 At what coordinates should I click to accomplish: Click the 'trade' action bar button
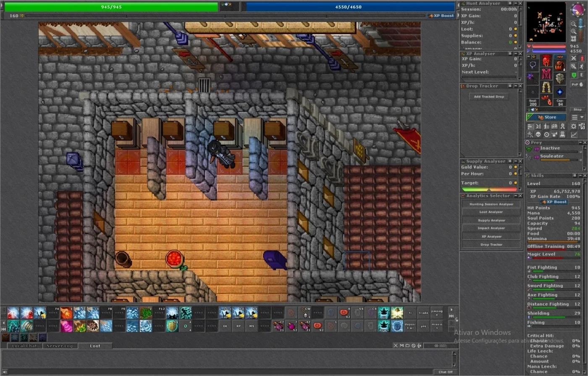423,313
